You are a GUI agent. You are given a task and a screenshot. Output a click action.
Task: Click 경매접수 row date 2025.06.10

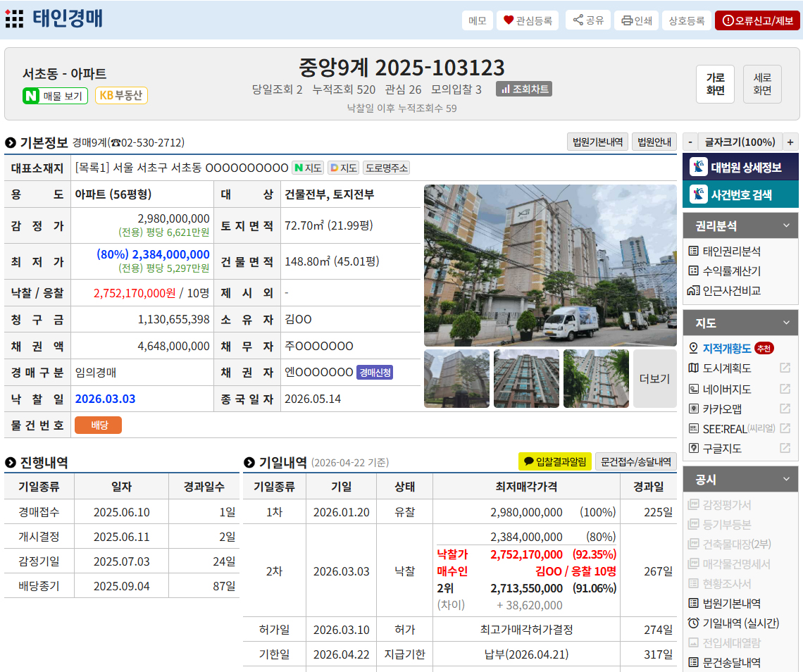(x=121, y=512)
